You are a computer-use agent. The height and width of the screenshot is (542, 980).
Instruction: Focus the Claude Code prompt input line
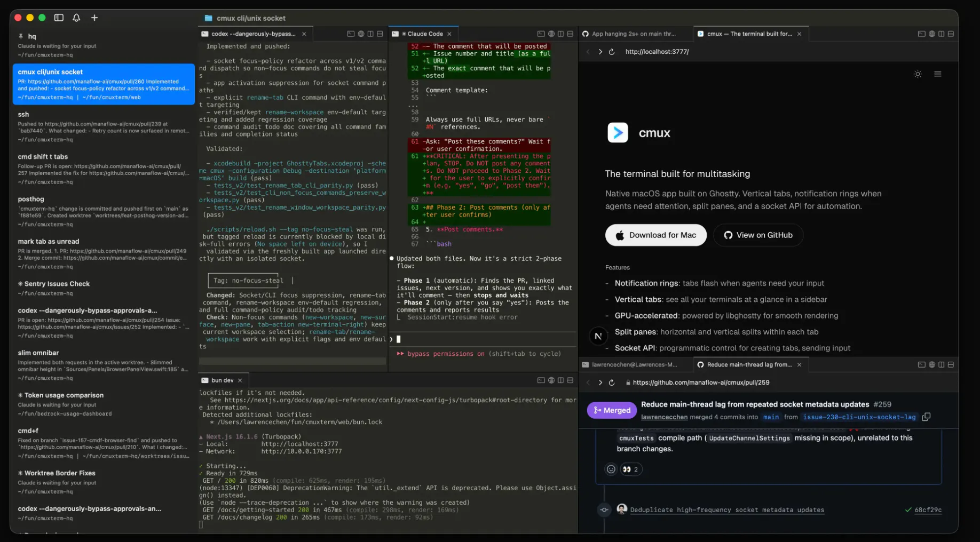(x=483, y=339)
